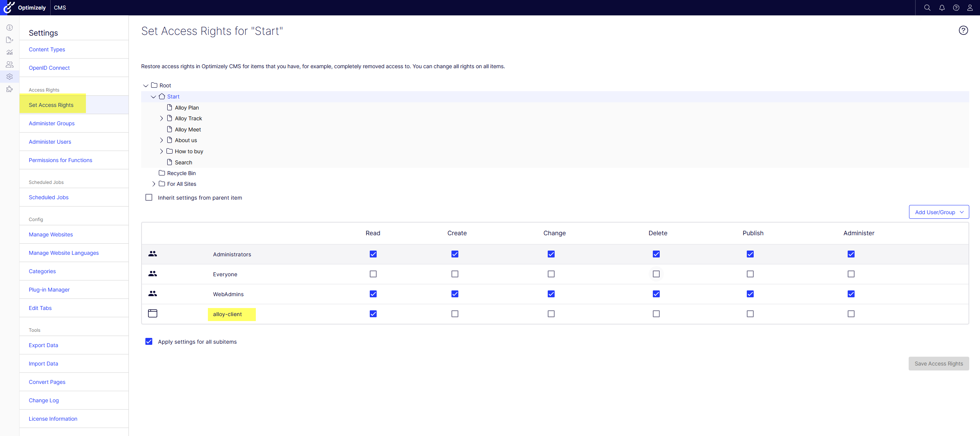980x436 pixels.
Task: Click the top bar help icon
Action: point(956,8)
